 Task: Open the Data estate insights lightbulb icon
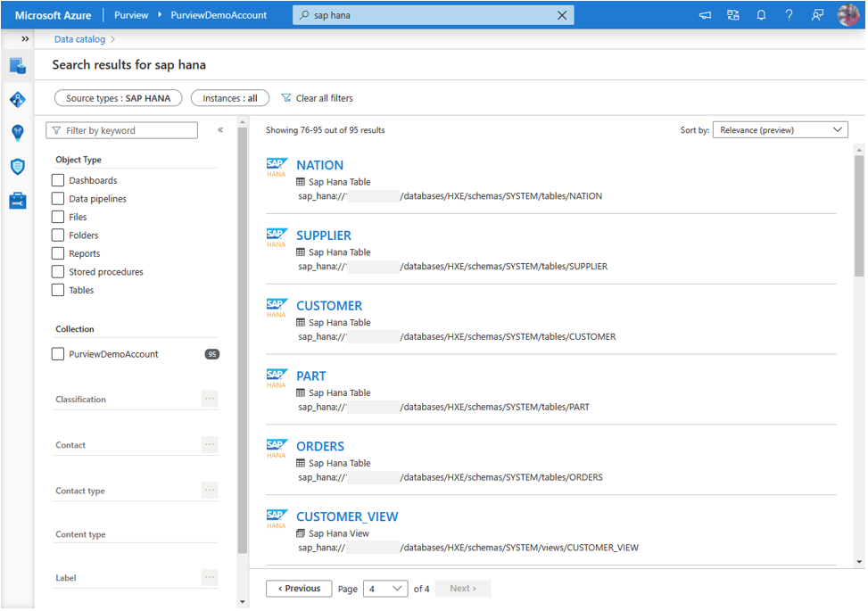pos(18,133)
